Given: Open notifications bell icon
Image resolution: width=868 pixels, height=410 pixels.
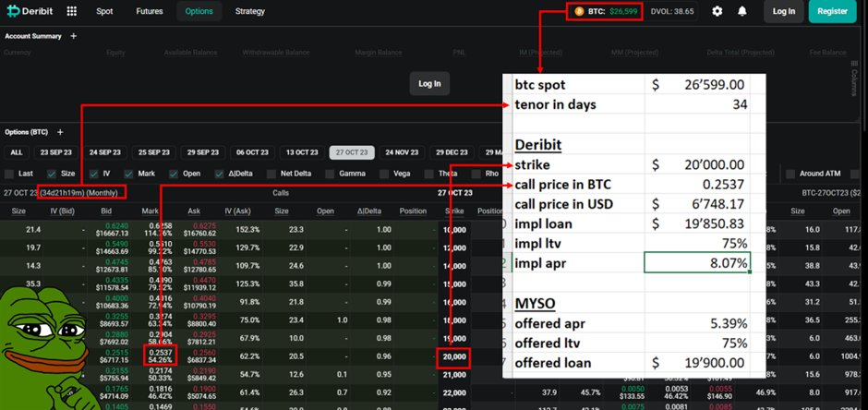Looking at the screenshot, I should point(742,11).
